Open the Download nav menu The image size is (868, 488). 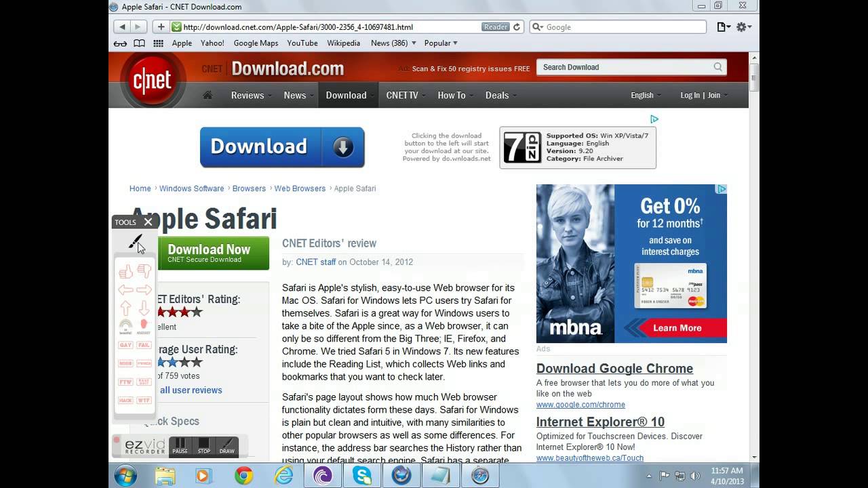point(349,96)
